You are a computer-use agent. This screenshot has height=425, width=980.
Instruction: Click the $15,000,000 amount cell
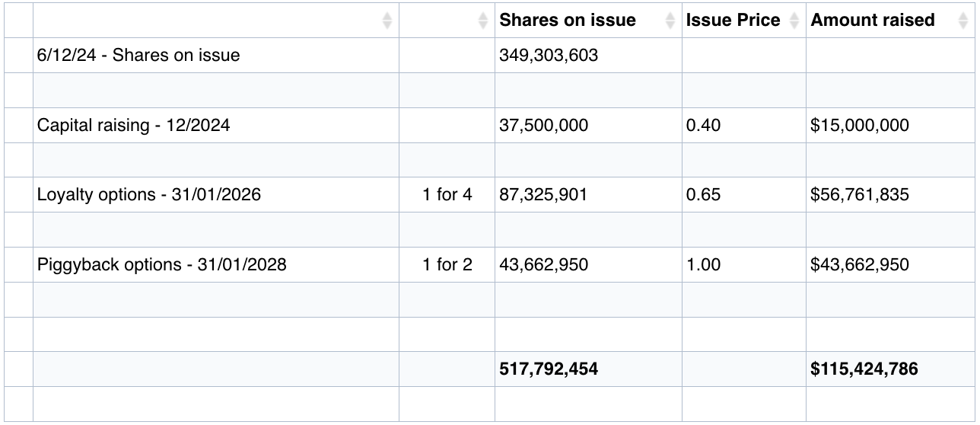pyautogui.click(x=859, y=126)
